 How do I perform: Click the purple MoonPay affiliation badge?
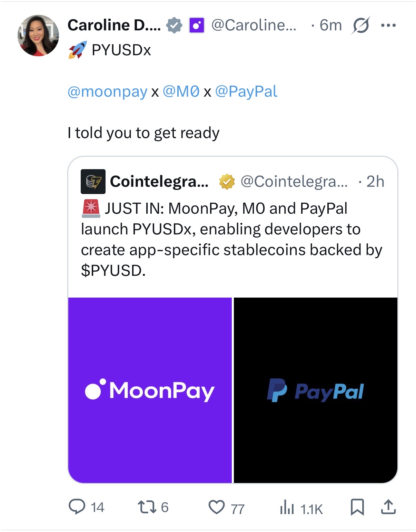pyautogui.click(x=197, y=25)
